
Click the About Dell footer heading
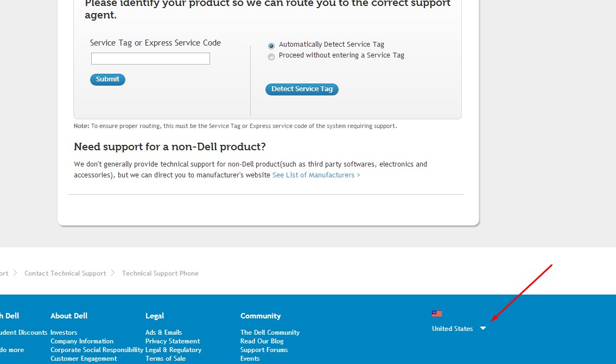click(69, 316)
